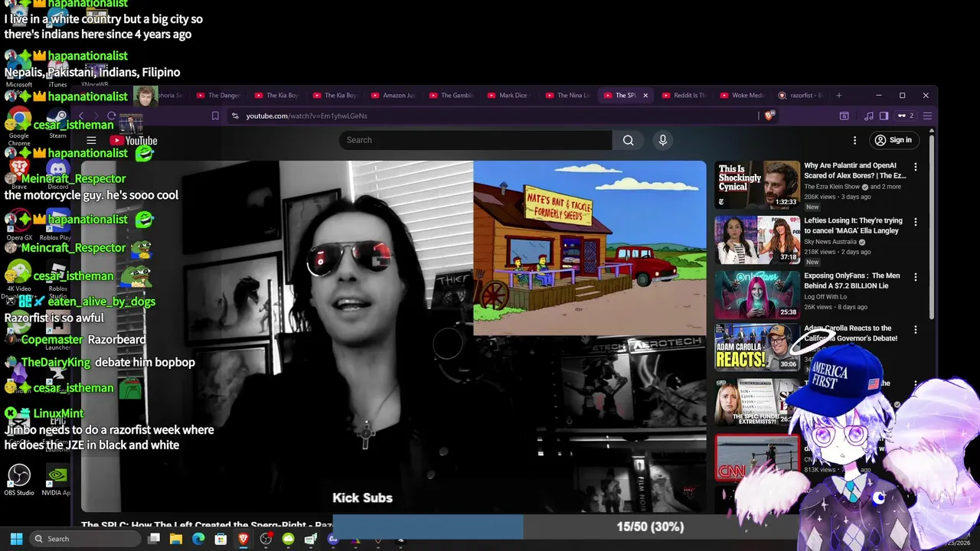This screenshot has width=980, height=551.
Task: Open YouTube settings three-dot menu by Sign in
Action: click(854, 140)
